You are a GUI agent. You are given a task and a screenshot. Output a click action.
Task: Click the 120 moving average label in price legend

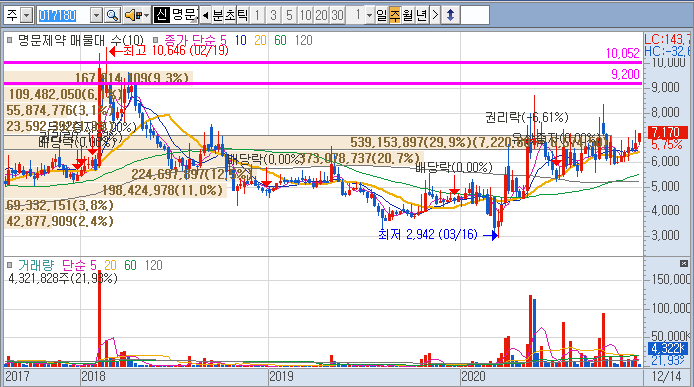pos(304,40)
